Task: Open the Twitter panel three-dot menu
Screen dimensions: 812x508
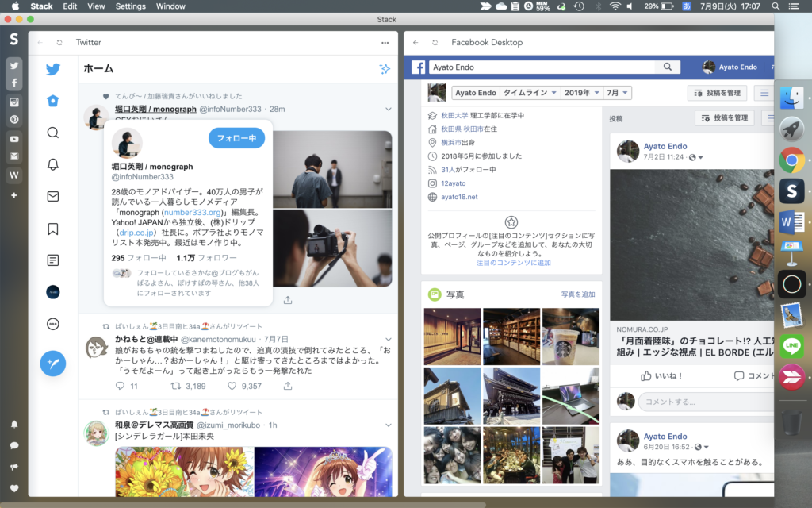Action: (x=385, y=43)
